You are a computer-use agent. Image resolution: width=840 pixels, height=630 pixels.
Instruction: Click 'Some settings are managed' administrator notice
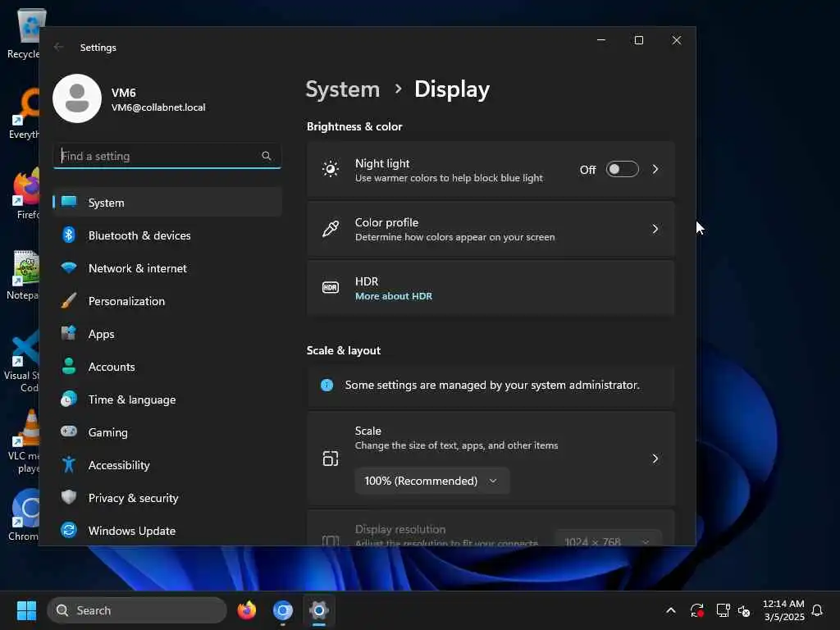(x=492, y=386)
